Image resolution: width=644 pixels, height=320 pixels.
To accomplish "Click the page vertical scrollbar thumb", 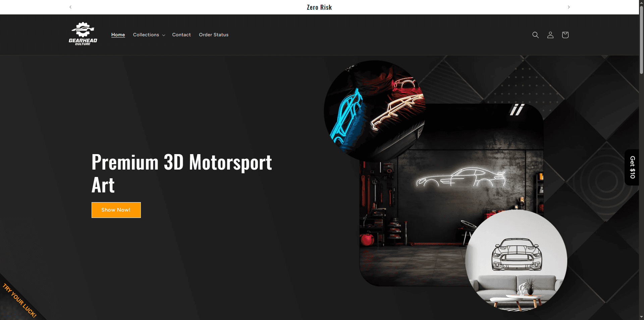I will (x=641, y=40).
